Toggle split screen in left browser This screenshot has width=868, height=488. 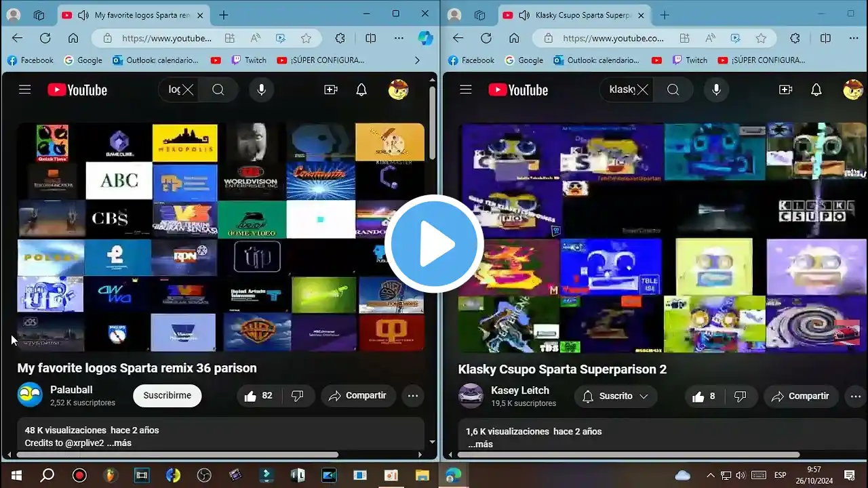370,39
